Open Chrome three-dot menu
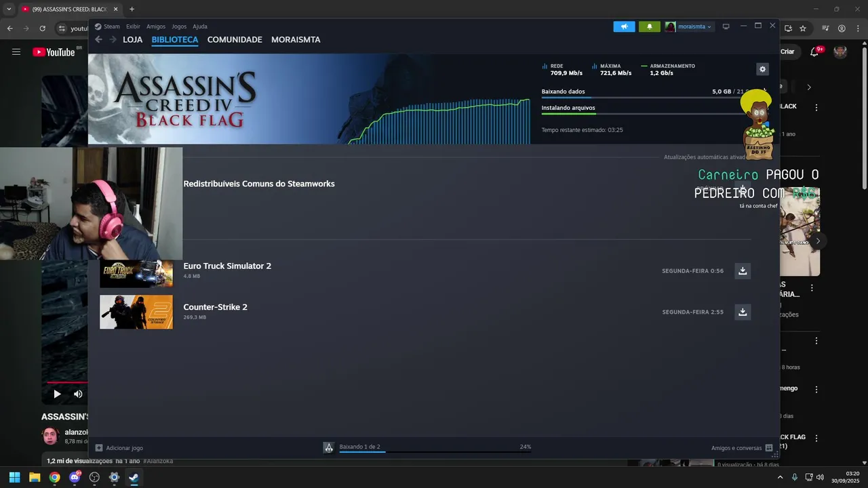Image resolution: width=868 pixels, height=488 pixels. coord(858,28)
